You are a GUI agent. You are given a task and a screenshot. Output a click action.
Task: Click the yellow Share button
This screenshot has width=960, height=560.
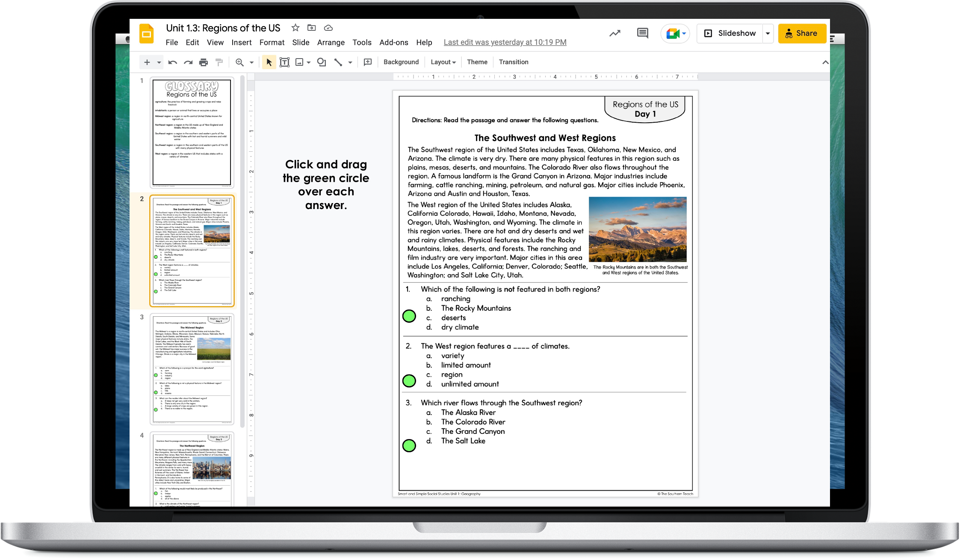point(802,33)
